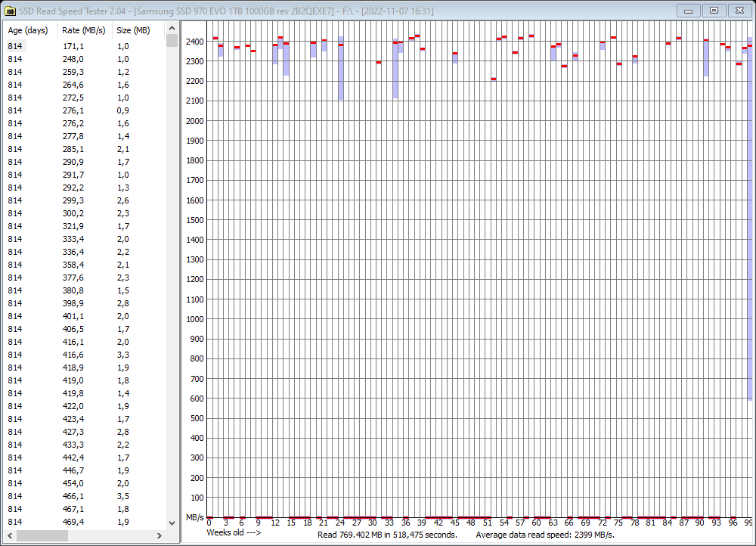This screenshot has height=546, width=756.
Task: Click the minimize window icon
Action: (x=689, y=11)
